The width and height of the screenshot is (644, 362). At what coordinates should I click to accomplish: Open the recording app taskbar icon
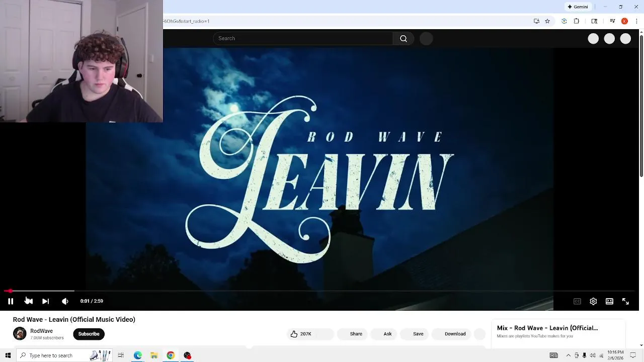(187, 355)
